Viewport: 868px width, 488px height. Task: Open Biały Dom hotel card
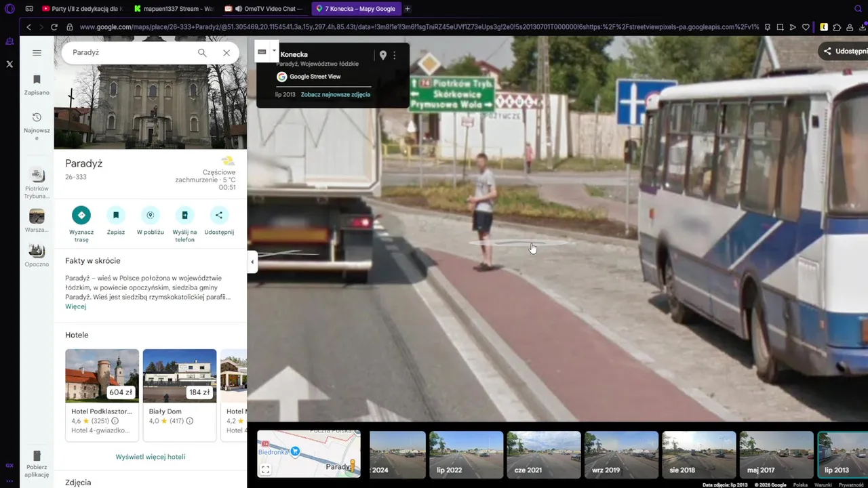click(180, 395)
